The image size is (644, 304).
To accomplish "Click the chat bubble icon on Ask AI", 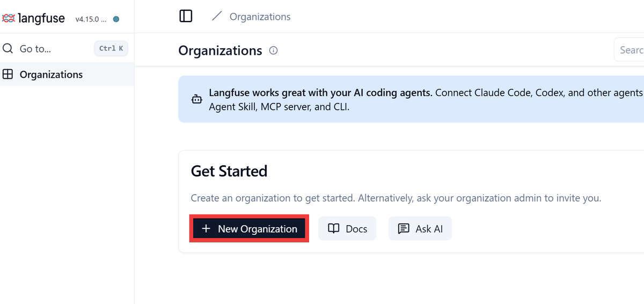I will pos(404,228).
